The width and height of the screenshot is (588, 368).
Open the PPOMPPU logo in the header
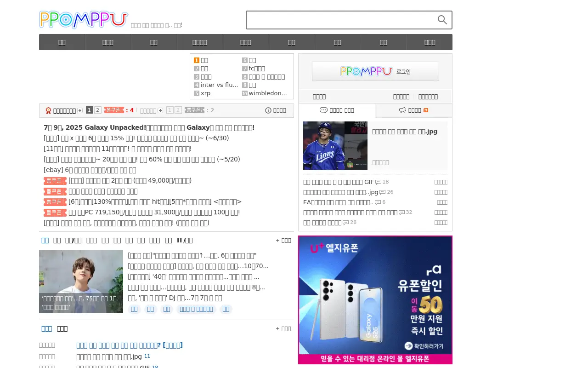click(x=83, y=20)
